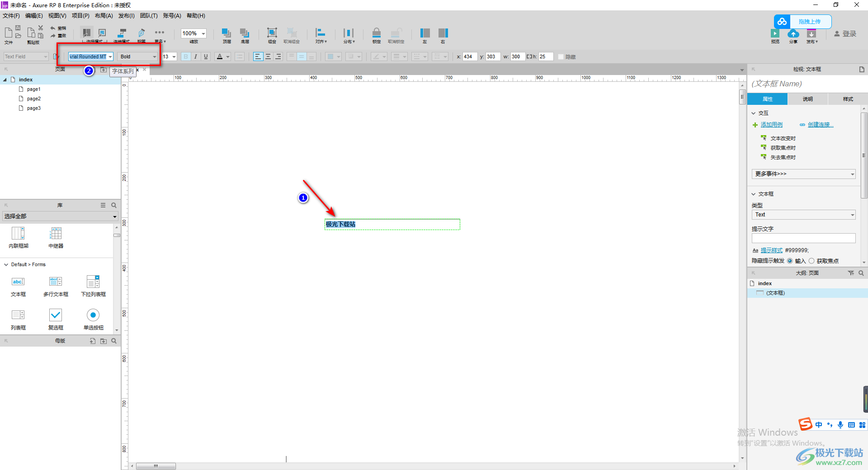
Task: Open the 发布(I) menu
Action: [126, 16]
